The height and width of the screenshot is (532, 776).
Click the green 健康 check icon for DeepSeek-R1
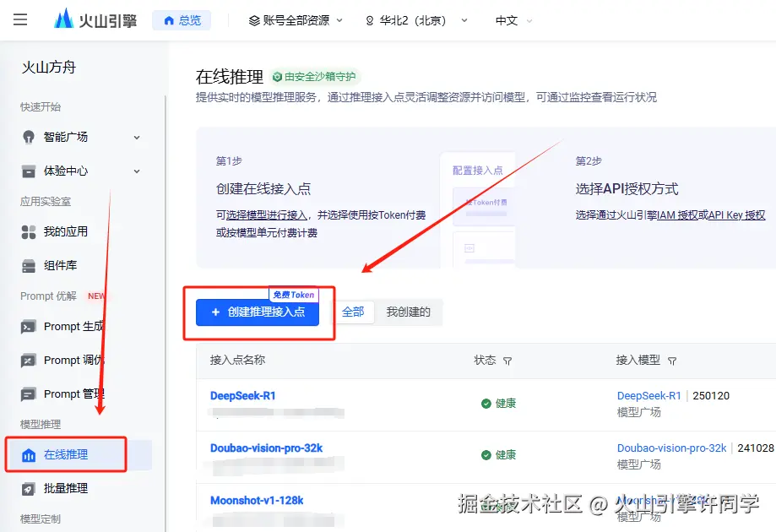pyautogui.click(x=486, y=404)
